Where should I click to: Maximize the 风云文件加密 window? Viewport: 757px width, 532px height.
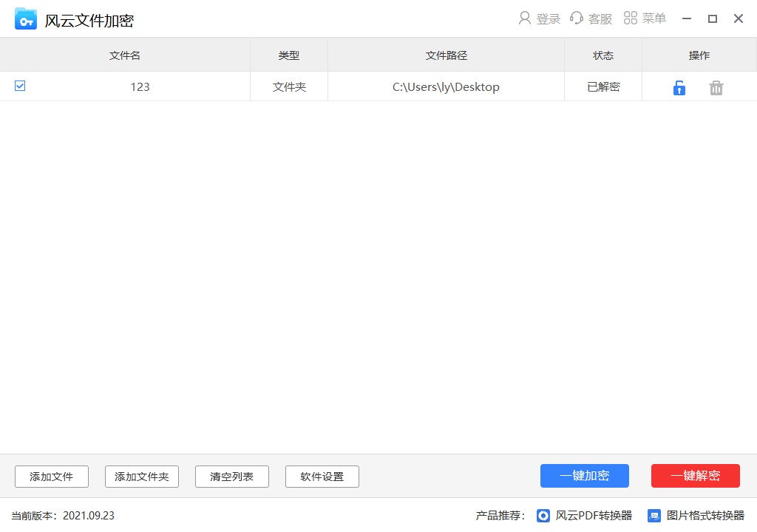click(x=713, y=18)
